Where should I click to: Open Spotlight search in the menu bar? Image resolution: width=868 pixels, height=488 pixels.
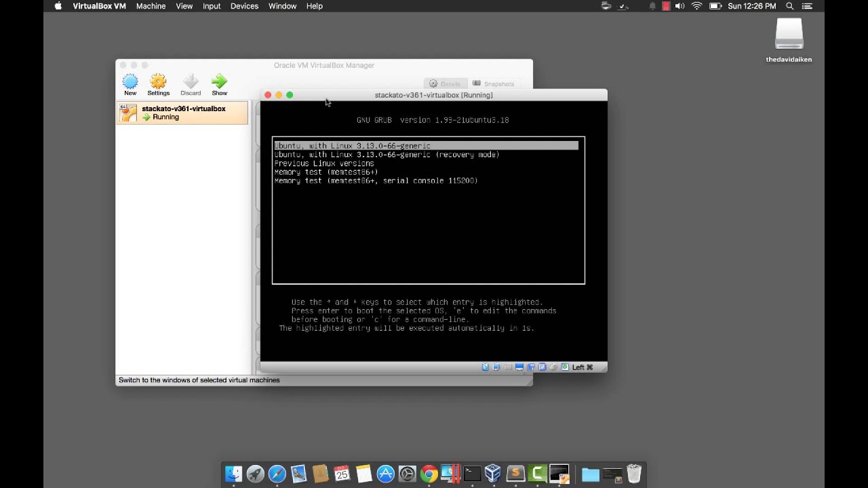[x=790, y=6]
